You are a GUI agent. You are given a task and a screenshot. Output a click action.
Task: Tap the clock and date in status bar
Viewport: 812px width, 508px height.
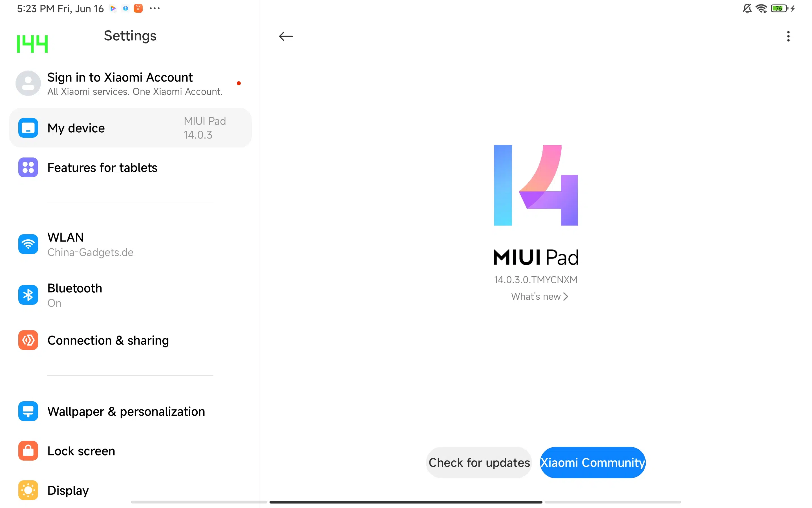pos(60,8)
